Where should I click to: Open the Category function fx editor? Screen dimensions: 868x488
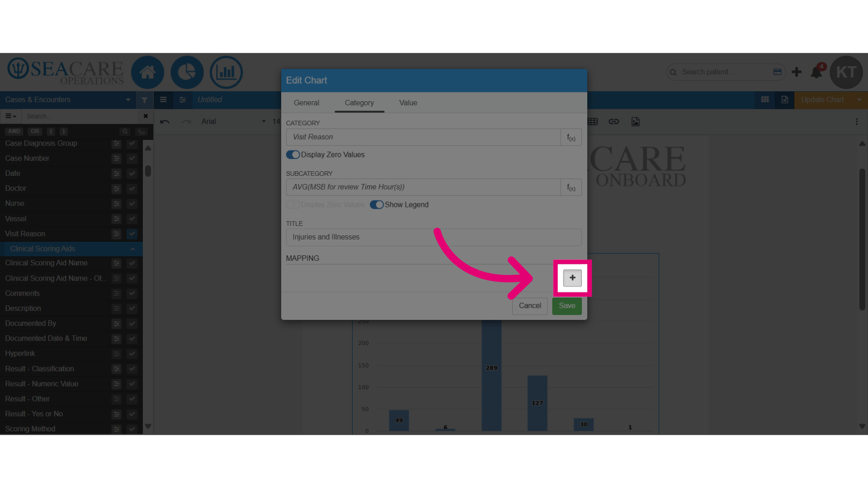571,137
